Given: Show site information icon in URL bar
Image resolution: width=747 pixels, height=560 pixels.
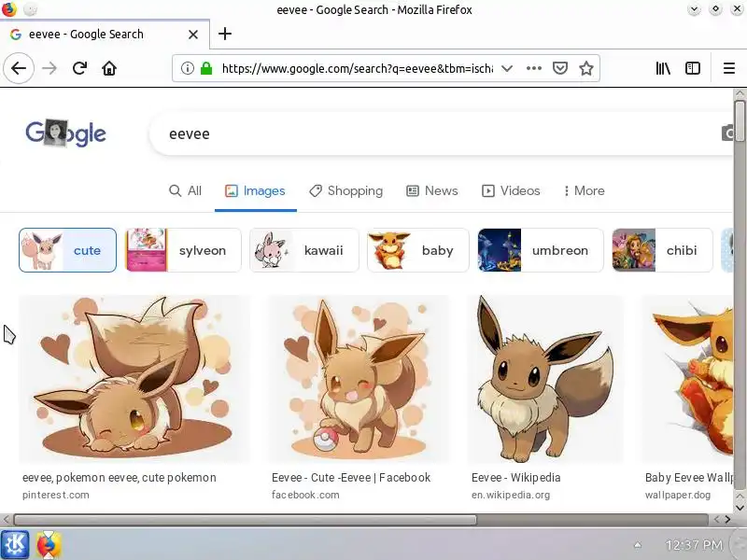Looking at the screenshot, I should pos(188,68).
